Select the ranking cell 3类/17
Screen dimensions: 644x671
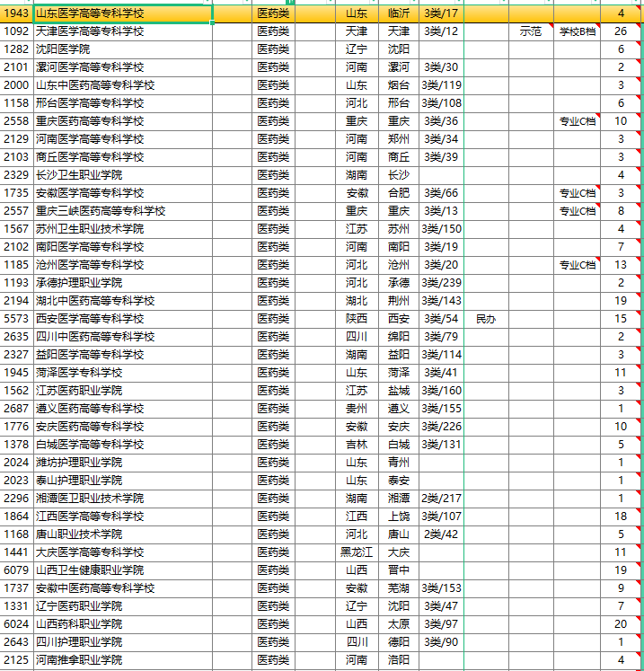point(442,13)
